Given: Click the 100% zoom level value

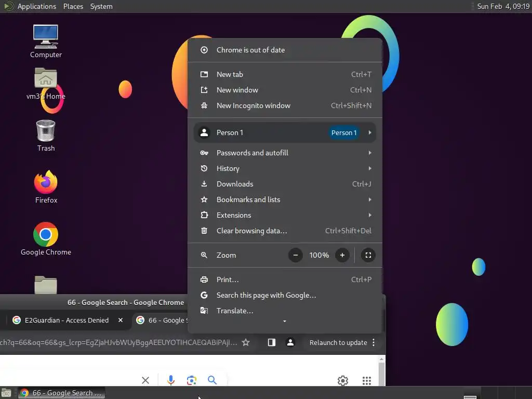Looking at the screenshot, I should click(x=319, y=255).
